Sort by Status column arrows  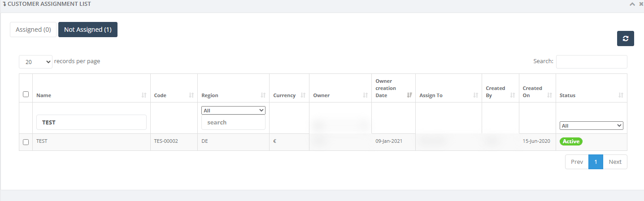pyautogui.click(x=621, y=95)
